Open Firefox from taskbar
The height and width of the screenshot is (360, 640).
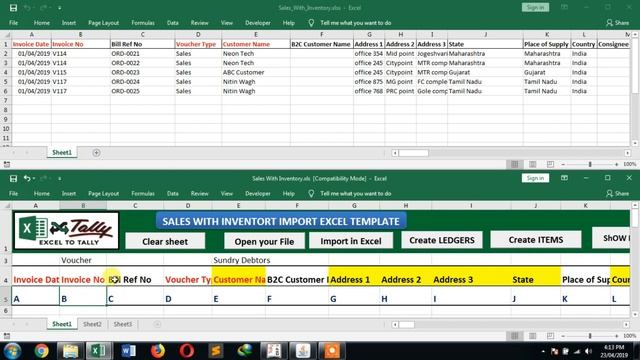(x=158, y=351)
